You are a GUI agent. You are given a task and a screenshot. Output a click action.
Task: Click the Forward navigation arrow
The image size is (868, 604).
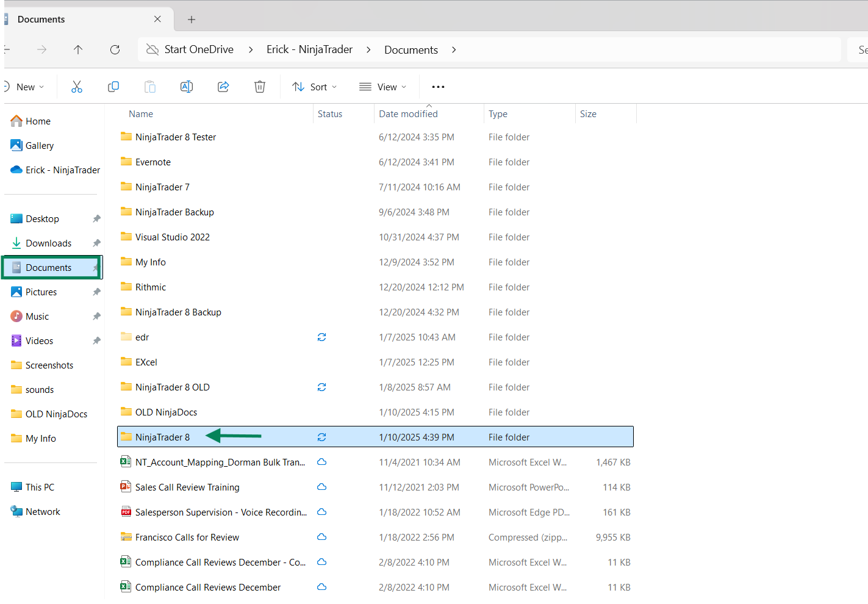41,49
